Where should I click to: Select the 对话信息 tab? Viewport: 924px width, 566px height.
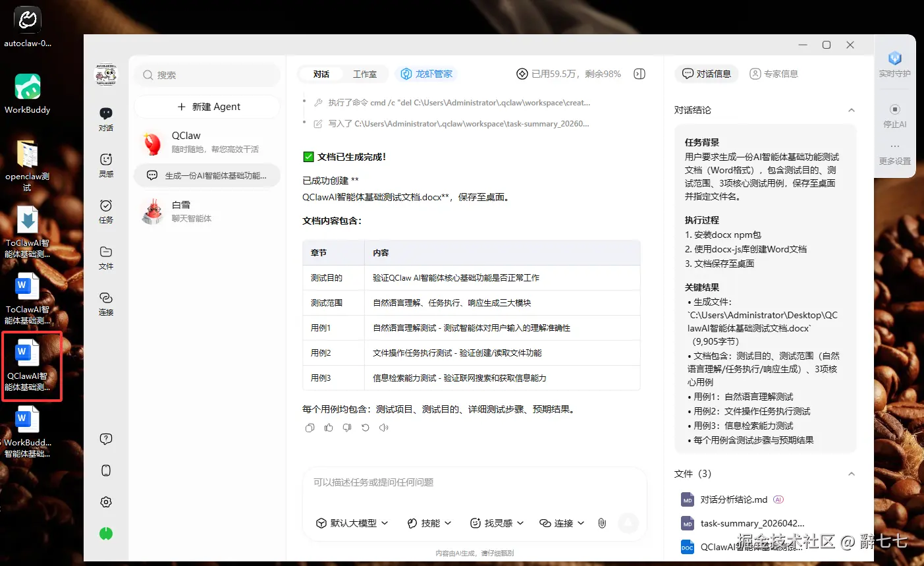tap(707, 74)
